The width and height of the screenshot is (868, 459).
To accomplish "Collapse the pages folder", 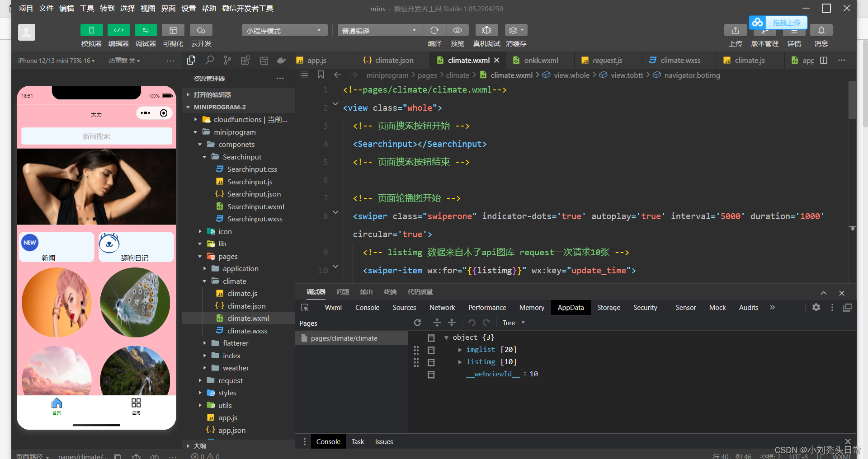I will pos(200,256).
